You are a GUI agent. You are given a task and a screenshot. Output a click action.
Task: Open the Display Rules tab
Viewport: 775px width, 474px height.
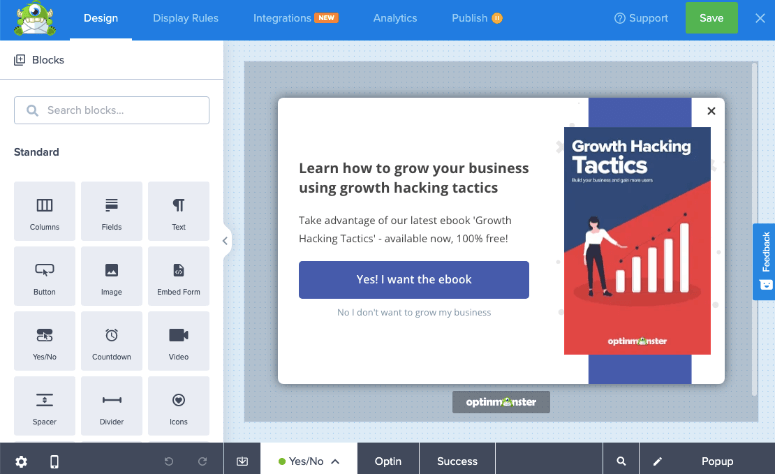coord(185,18)
